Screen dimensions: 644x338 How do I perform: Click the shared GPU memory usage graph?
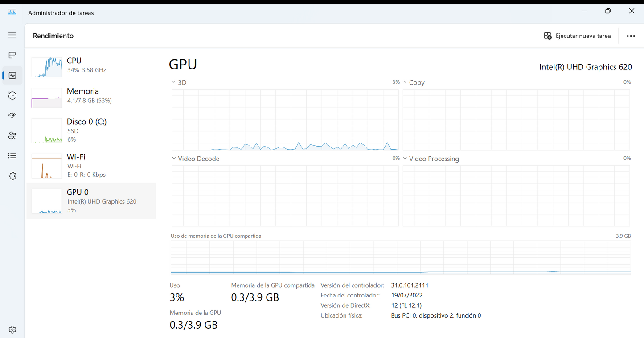pyautogui.click(x=401, y=258)
